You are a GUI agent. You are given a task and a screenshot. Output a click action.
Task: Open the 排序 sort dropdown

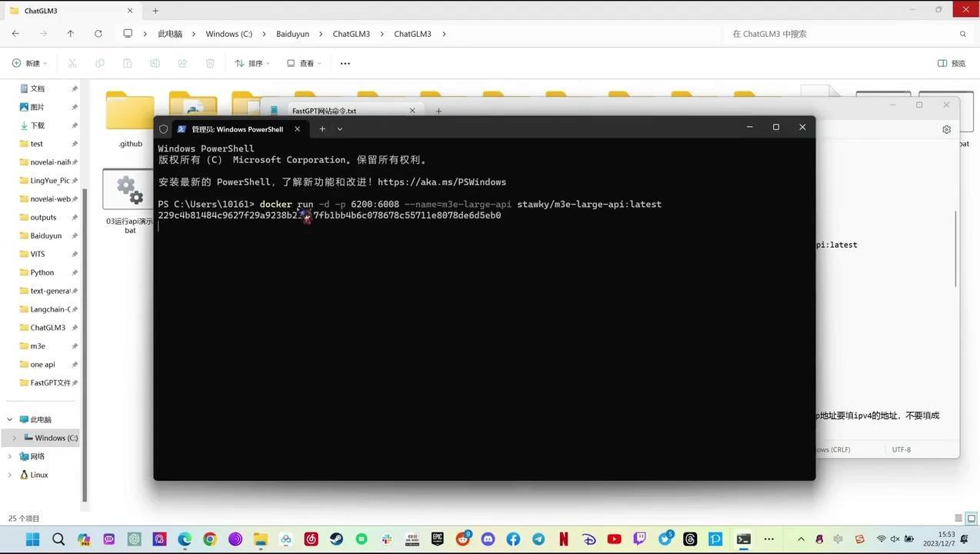pos(252,63)
